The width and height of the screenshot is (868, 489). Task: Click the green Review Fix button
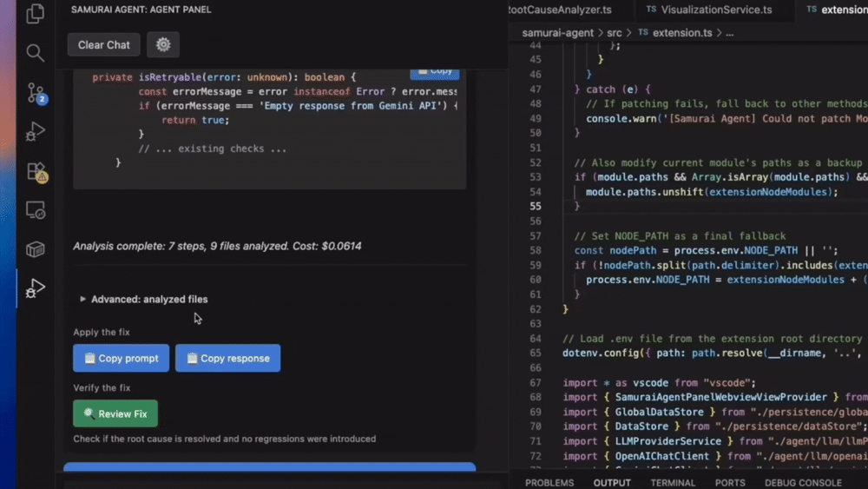[115, 413]
